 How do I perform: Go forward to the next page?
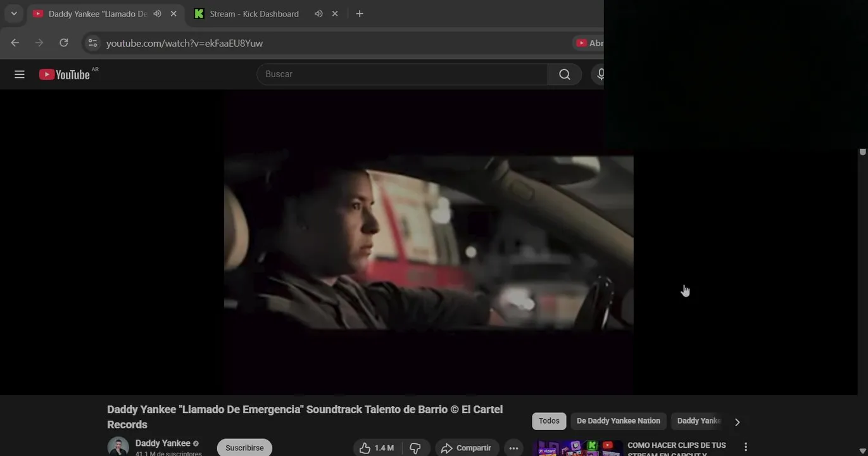[39, 42]
